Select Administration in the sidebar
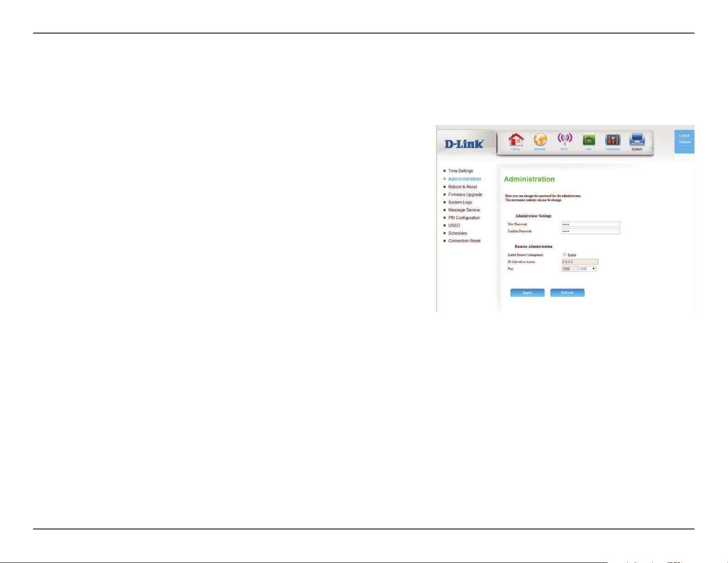The image size is (728, 563). [x=465, y=179]
